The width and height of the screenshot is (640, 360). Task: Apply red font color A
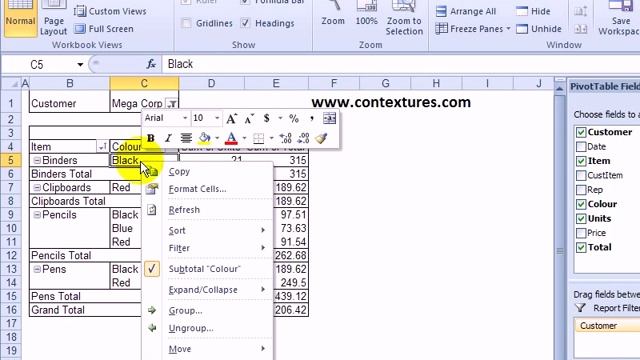point(231,138)
